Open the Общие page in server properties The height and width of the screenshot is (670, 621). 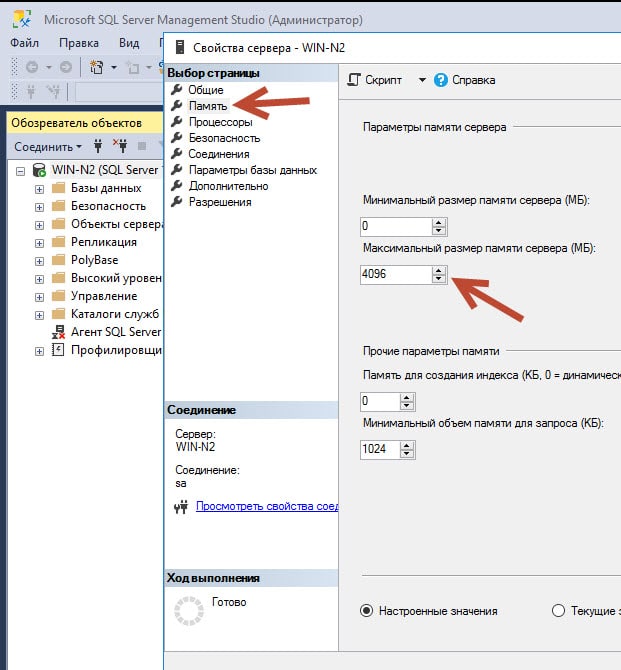click(206, 90)
